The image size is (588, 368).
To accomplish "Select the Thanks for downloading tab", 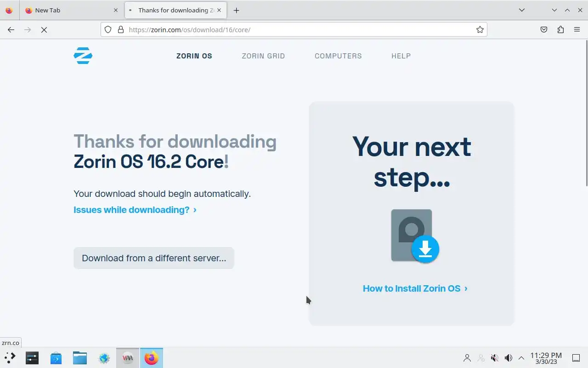I will click(175, 10).
